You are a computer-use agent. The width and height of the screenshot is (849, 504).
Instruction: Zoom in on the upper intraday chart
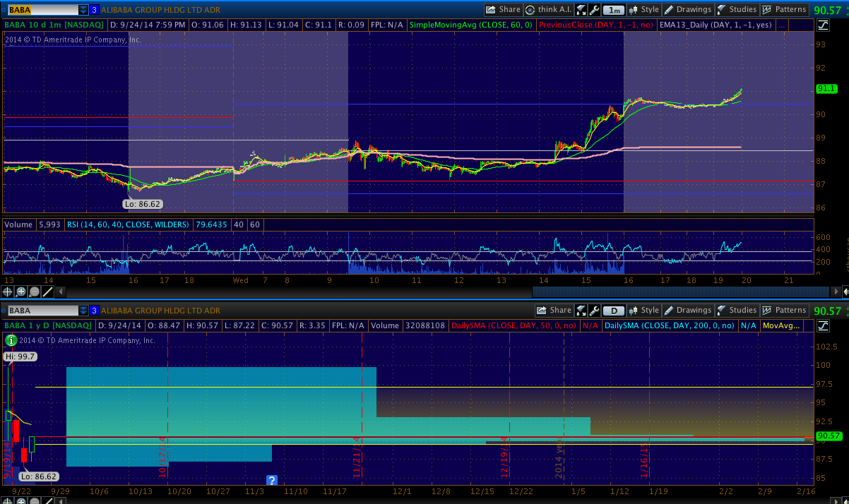21,292
